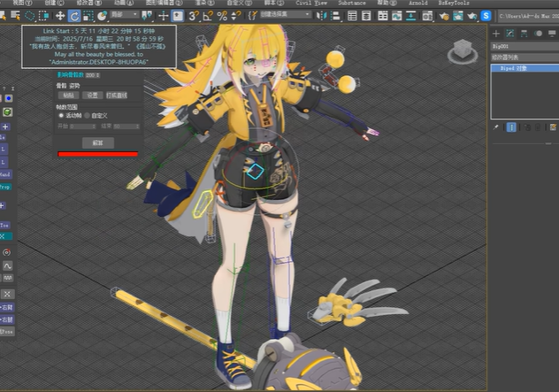The height and width of the screenshot is (392, 559).
Task: Open the Scene Explorer toggle
Action: (352, 16)
